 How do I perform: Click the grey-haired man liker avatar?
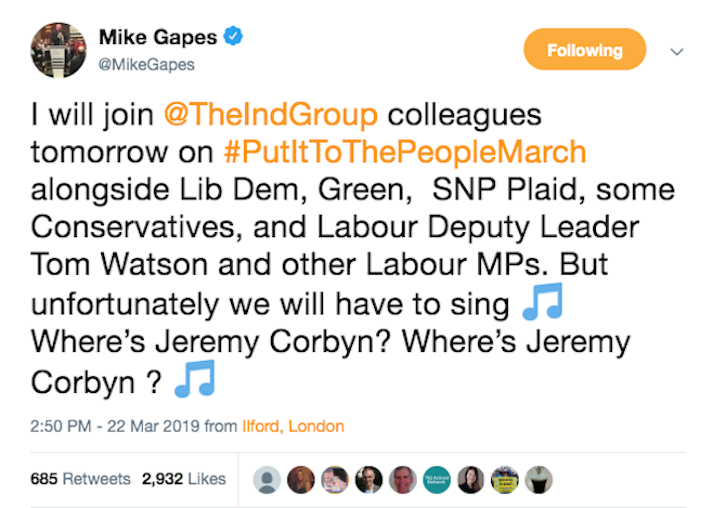pos(402,480)
